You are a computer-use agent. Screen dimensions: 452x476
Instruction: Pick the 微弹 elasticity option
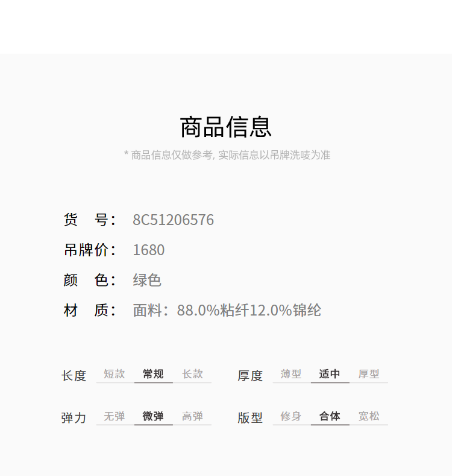tap(153, 416)
